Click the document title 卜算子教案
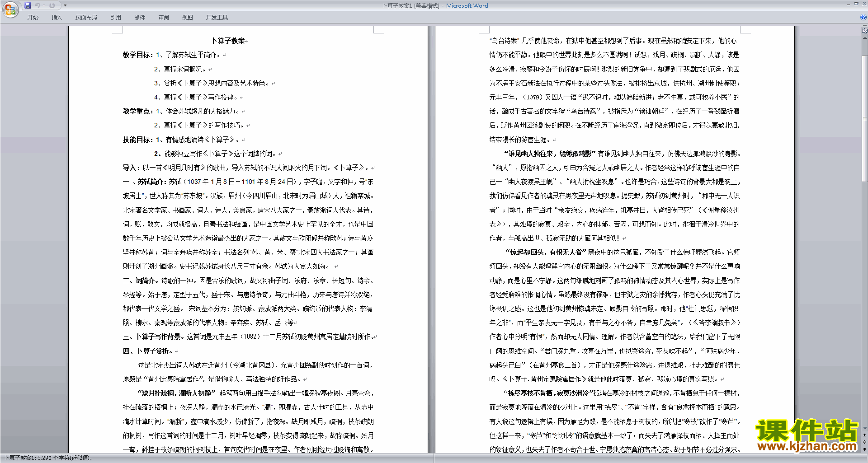868x463 pixels. click(x=228, y=41)
